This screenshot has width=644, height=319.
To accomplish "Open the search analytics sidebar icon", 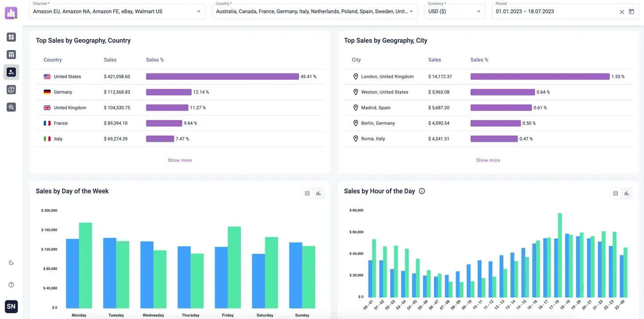I will pos(11,107).
